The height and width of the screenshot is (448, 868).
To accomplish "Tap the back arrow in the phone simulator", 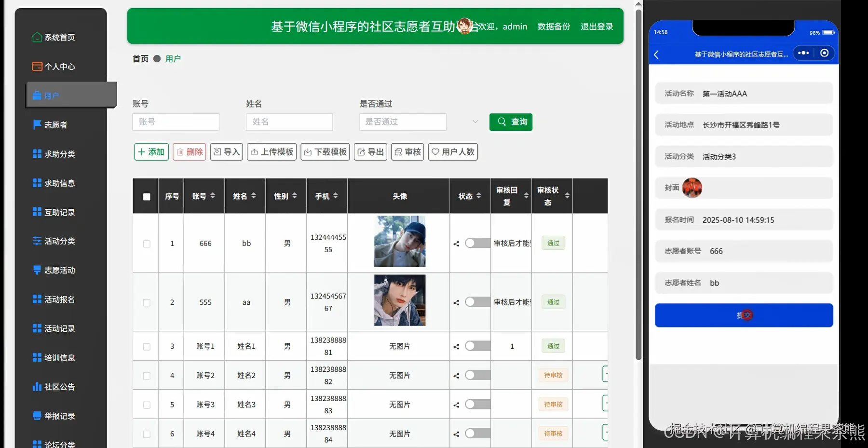I will click(656, 54).
